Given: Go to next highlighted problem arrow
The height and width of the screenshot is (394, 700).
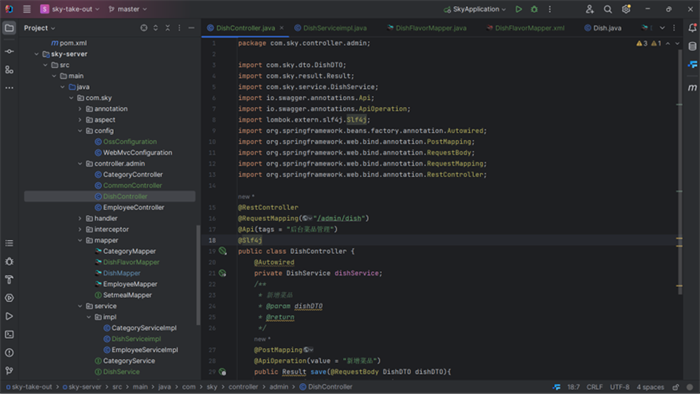Looking at the screenshot, I should (677, 43).
